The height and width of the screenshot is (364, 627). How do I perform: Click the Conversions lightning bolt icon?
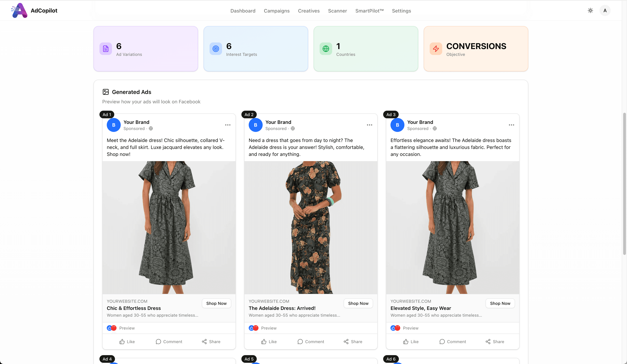tap(436, 49)
